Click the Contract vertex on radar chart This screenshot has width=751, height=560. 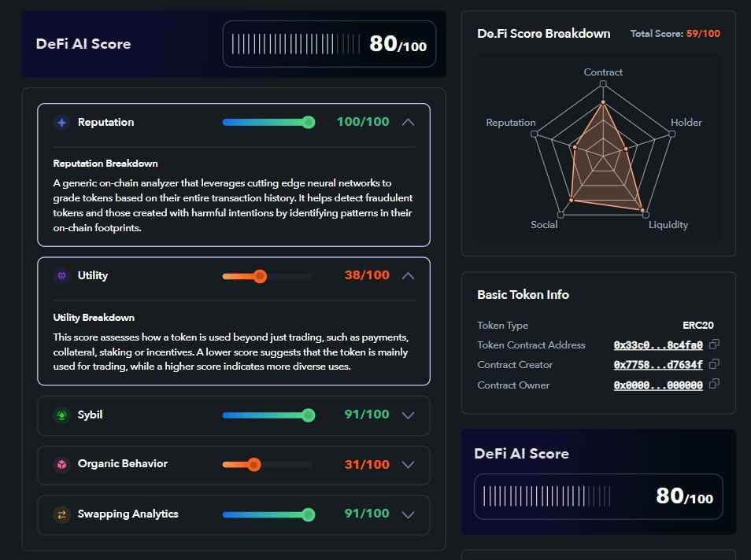click(603, 83)
